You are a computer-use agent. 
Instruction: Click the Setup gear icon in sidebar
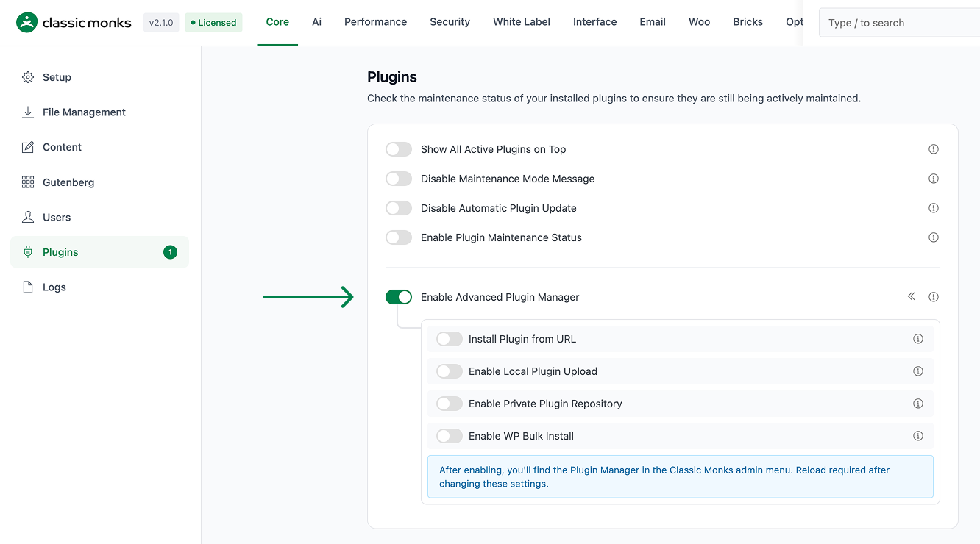pos(28,77)
